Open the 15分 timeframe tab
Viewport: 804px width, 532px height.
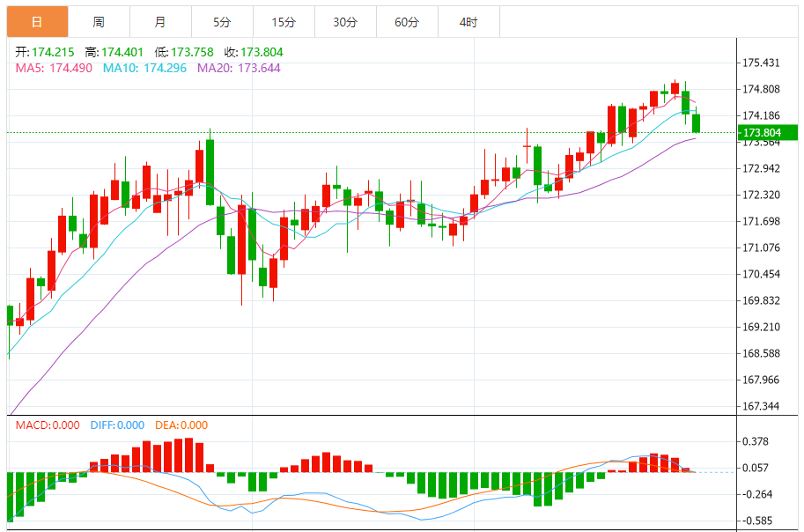(x=284, y=21)
